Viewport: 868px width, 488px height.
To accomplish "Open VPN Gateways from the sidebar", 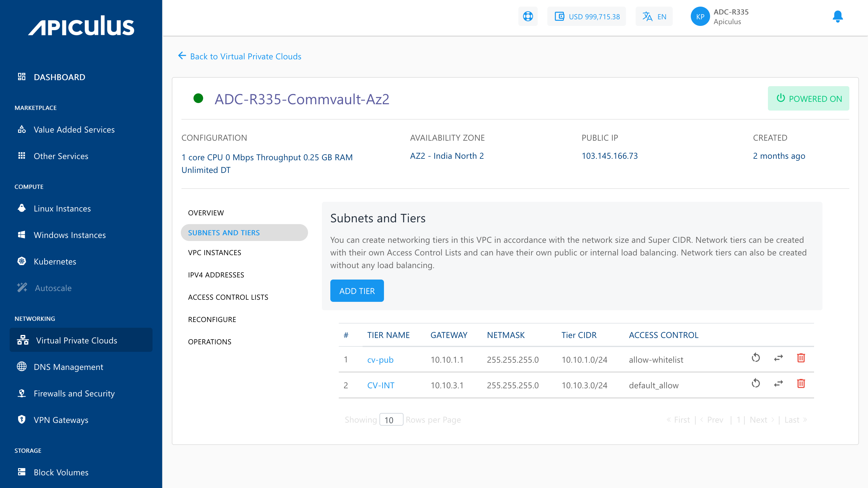I will pyautogui.click(x=61, y=420).
